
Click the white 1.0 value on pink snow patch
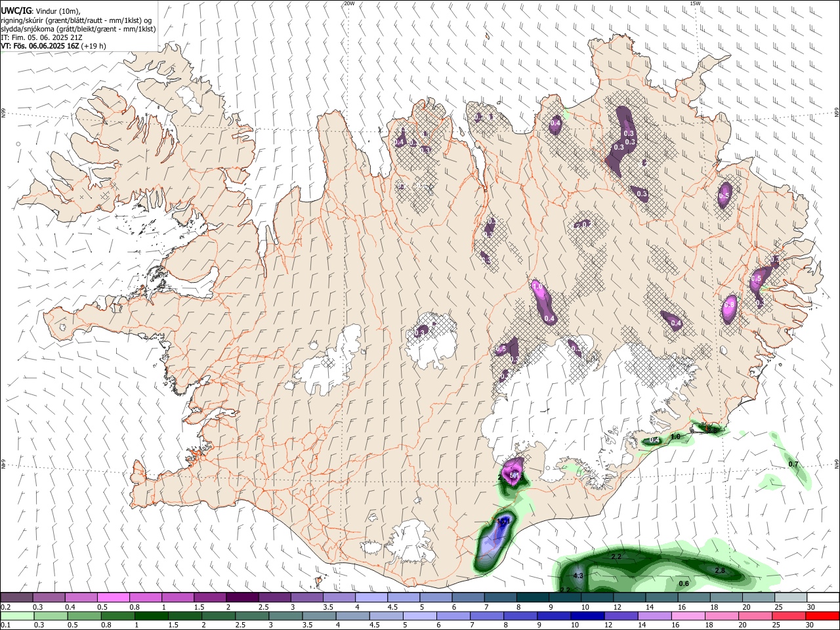click(537, 287)
